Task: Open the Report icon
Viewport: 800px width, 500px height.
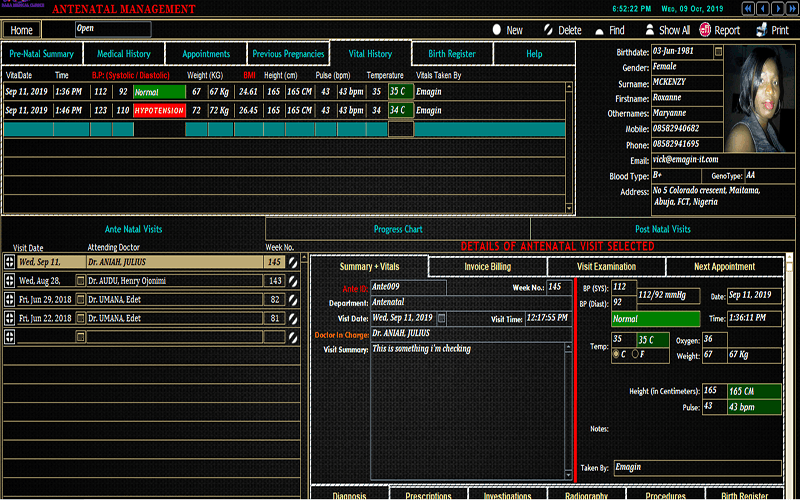Action: coord(706,30)
